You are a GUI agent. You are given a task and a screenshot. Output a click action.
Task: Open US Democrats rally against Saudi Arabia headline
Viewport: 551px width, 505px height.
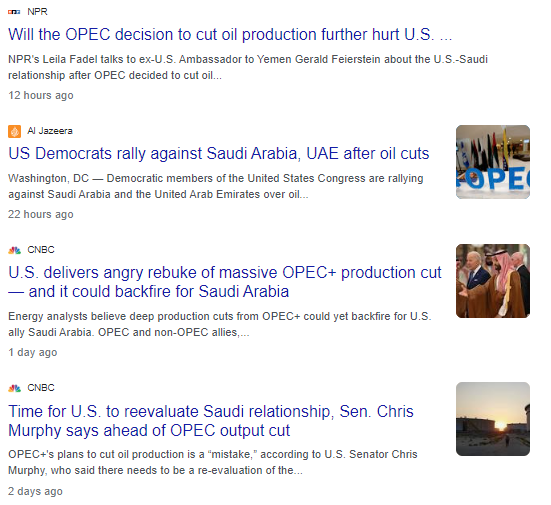click(x=219, y=154)
